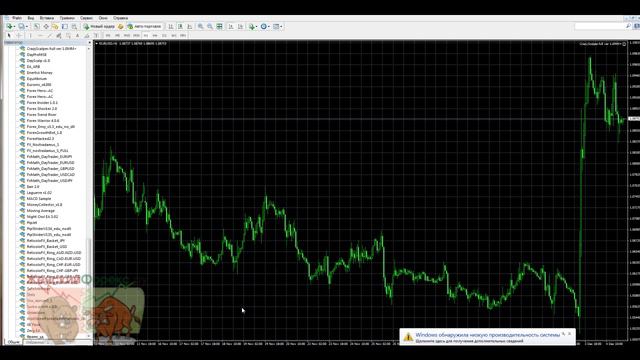Open the Windows low performance notification

488,337
